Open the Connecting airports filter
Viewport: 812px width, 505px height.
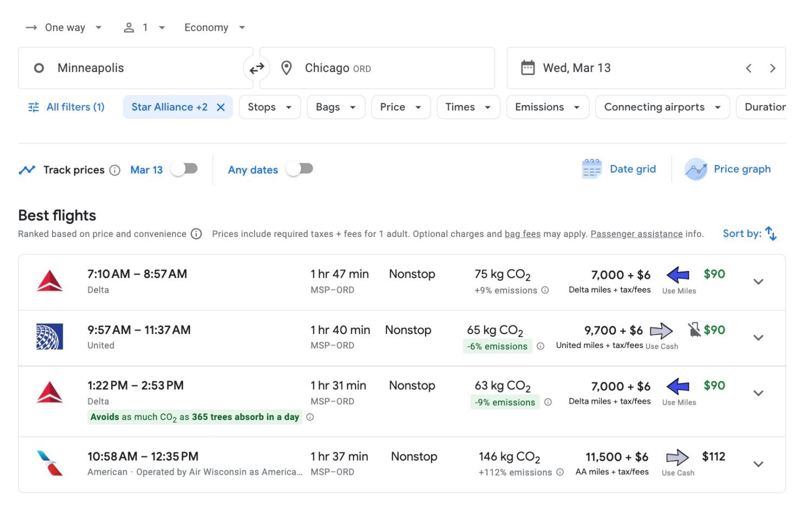662,107
